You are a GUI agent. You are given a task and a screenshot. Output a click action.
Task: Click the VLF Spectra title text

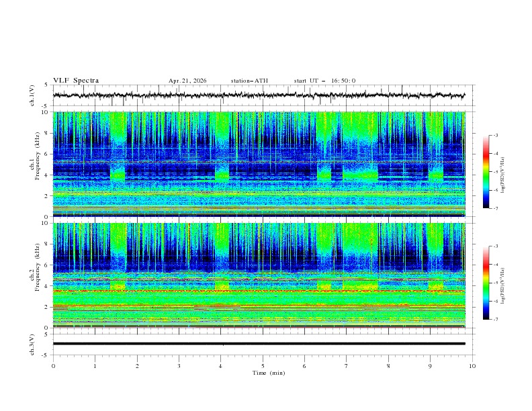[x=76, y=81]
